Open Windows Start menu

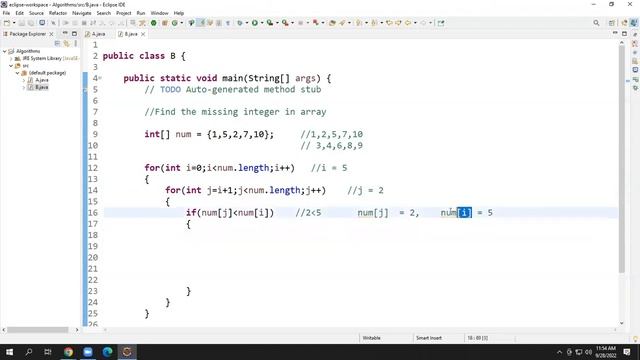click(9, 352)
